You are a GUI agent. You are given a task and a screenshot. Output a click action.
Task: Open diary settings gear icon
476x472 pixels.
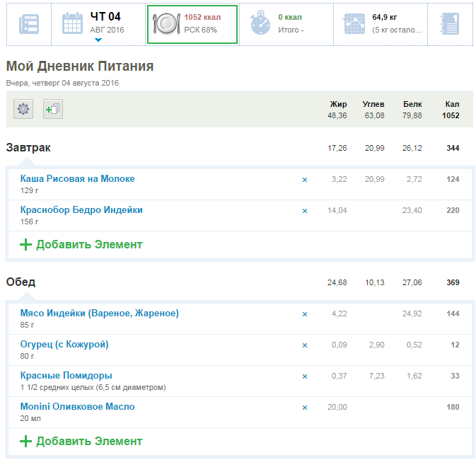23,109
